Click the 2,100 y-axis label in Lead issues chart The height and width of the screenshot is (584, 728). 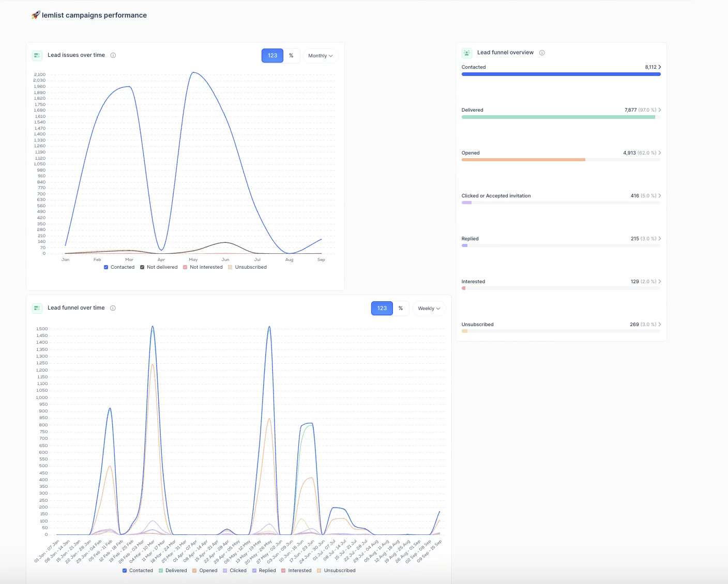click(39, 74)
